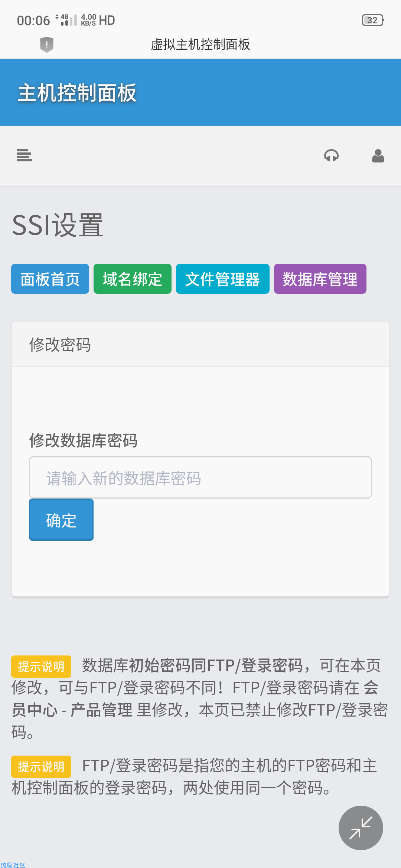
Task: Open the hamburger menu icon
Action: [x=25, y=155]
